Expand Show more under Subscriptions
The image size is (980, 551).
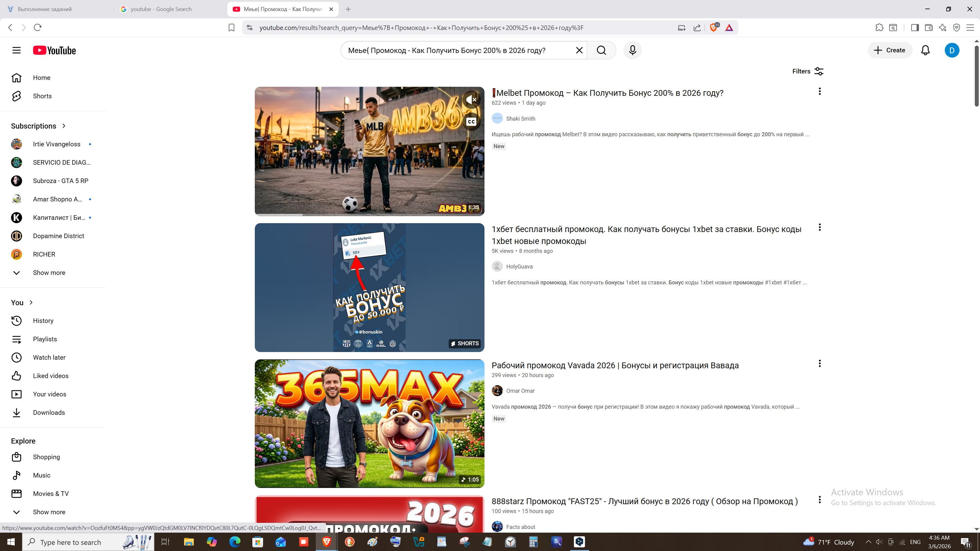click(x=49, y=273)
